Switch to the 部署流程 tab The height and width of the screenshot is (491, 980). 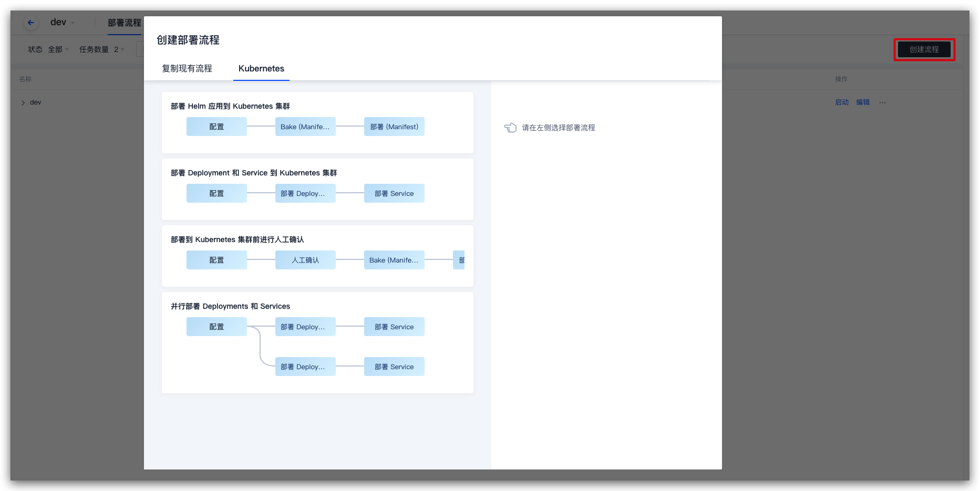[124, 23]
